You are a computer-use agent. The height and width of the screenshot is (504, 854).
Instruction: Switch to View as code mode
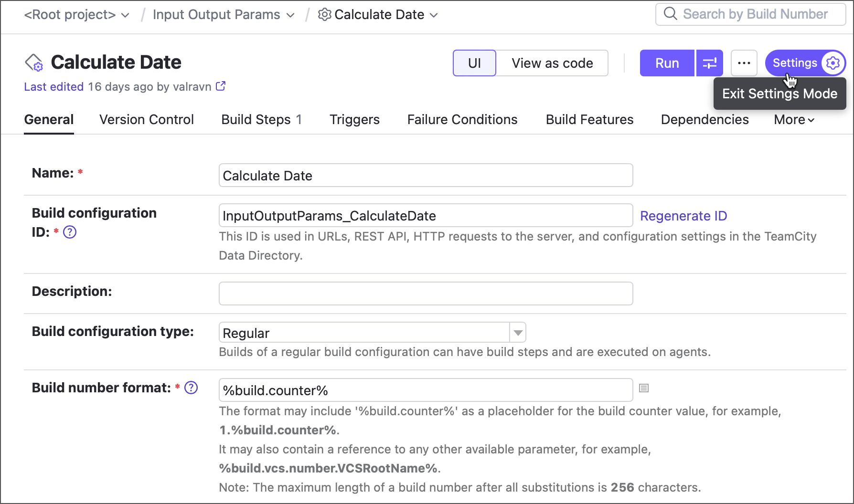pos(552,63)
